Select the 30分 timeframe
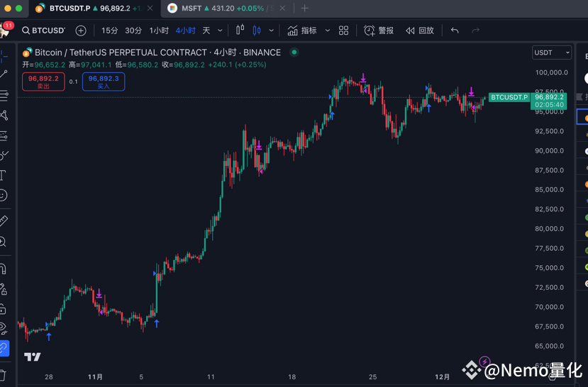Screen dimensions: 588x387 133,30
